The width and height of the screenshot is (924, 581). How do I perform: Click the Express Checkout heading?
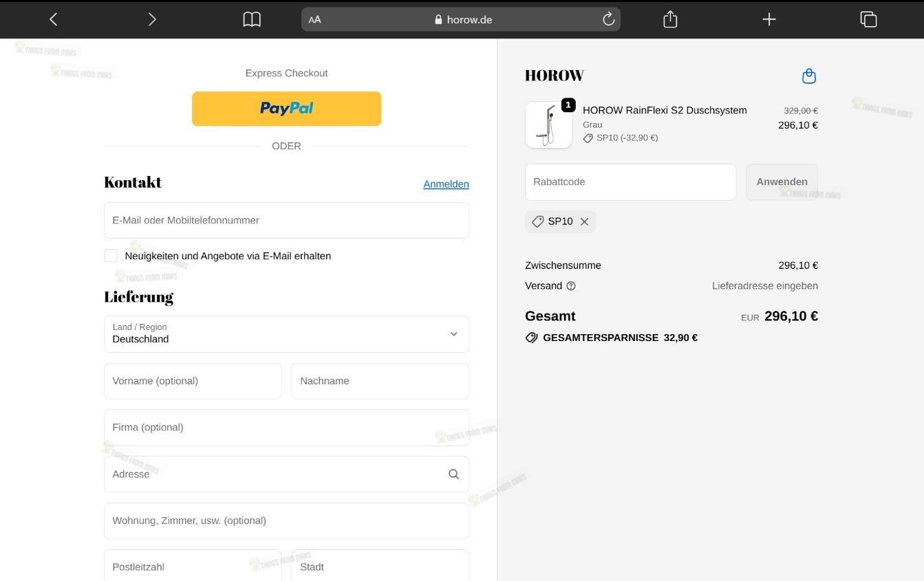coord(286,73)
